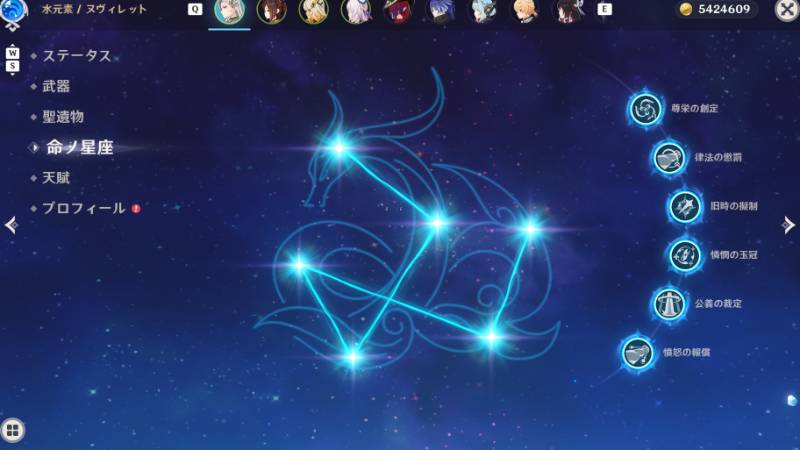Screen dimensions: 800x450
Task: Open the grid menu icon at bottom-left
Action: pos(13,430)
